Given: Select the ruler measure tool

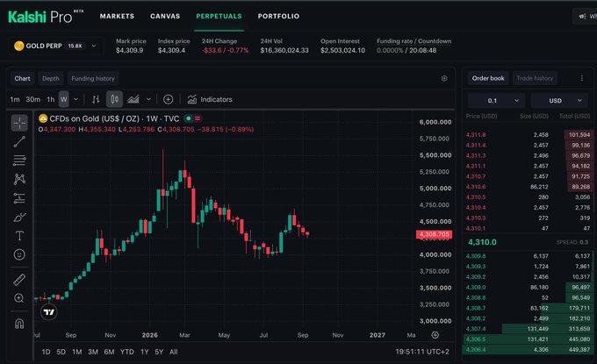Looking at the screenshot, I should coord(19,280).
